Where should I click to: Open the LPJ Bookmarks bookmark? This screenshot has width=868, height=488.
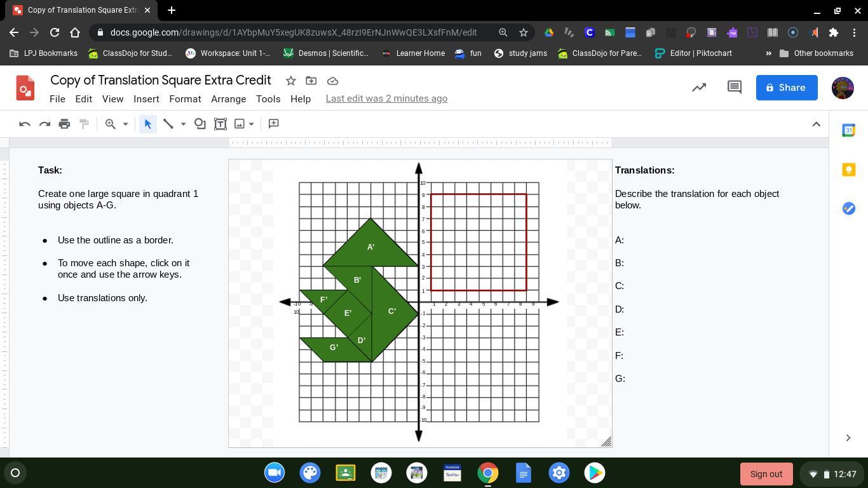click(43, 53)
